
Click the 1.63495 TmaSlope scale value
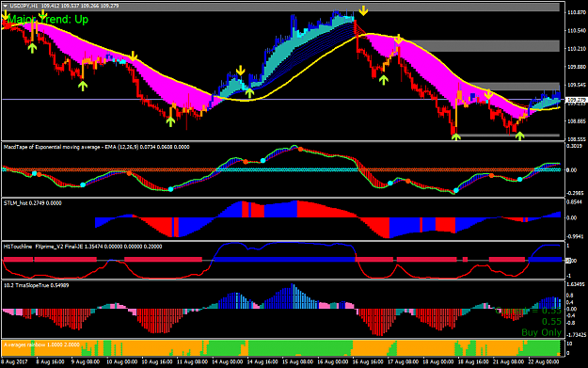(576, 284)
